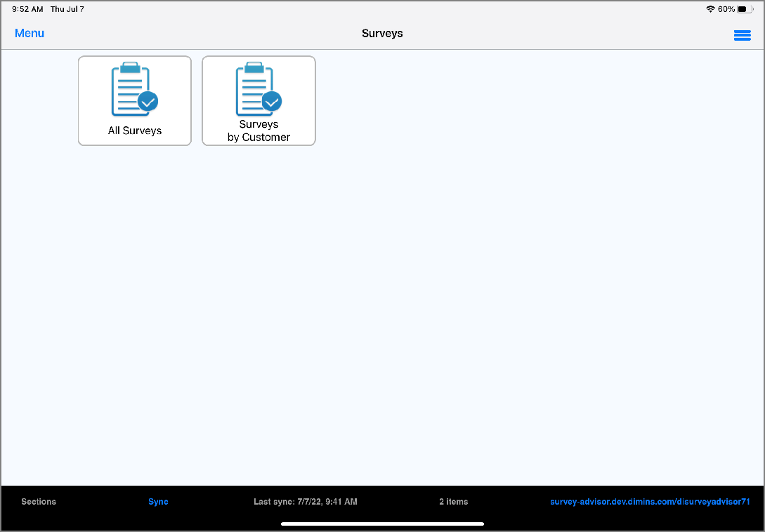Tap the Surveys title in the navigation bar
765x532 pixels.
point(382,33)
